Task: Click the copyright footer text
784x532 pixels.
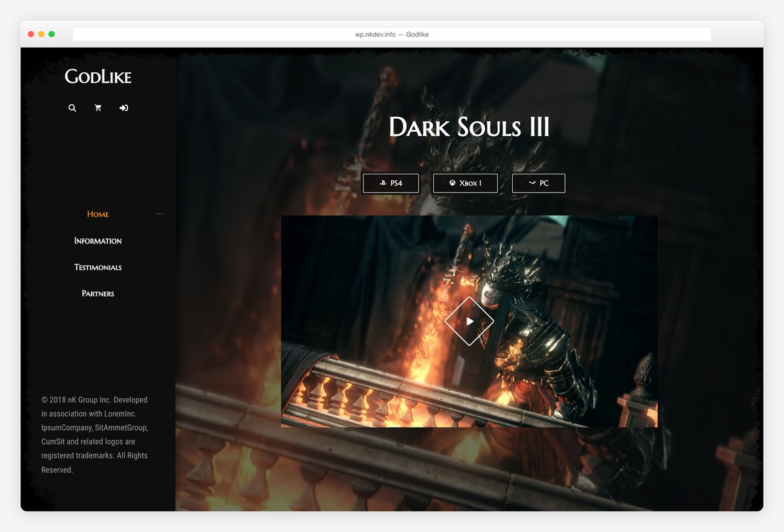Action: click(x=95, y=435)
